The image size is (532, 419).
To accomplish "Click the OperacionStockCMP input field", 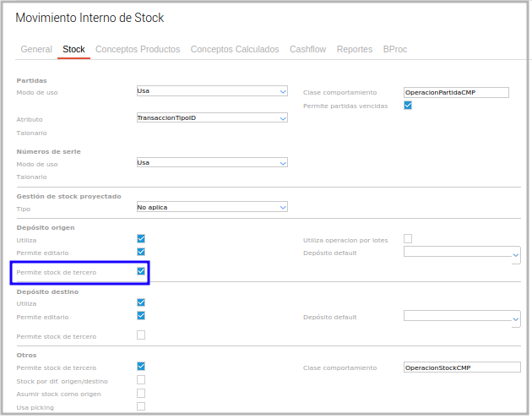I will (x=461, y=367).
